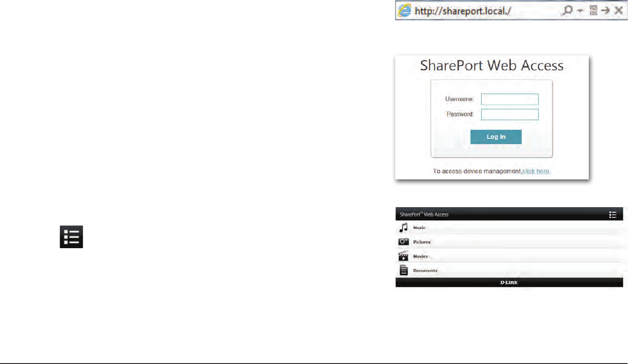Click the Documents file icon

404,270
